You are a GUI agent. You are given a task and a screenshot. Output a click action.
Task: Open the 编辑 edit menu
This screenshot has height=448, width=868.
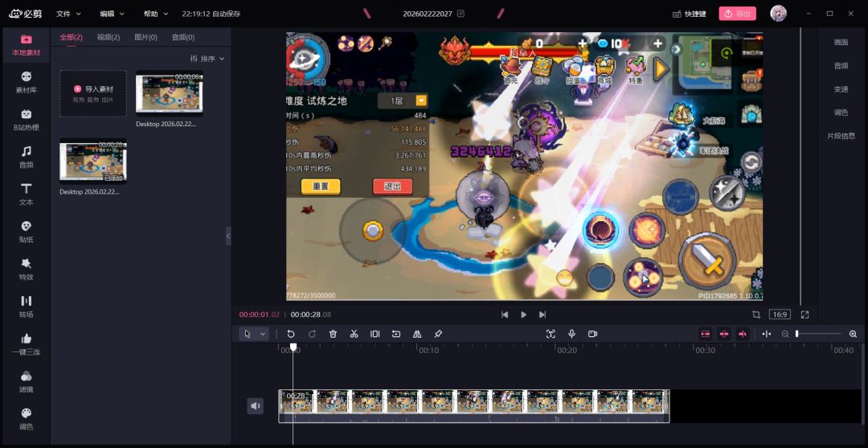click(113, 14)
